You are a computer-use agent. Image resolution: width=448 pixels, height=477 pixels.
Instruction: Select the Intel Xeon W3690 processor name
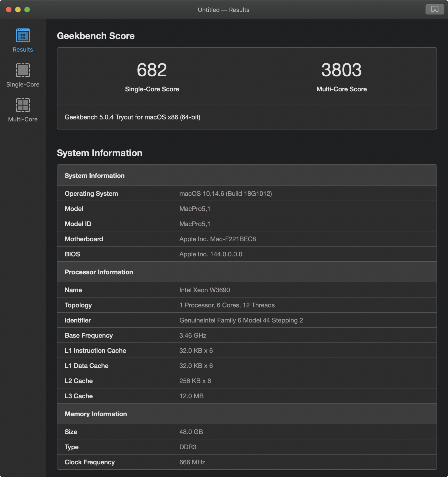click(205, 290)
